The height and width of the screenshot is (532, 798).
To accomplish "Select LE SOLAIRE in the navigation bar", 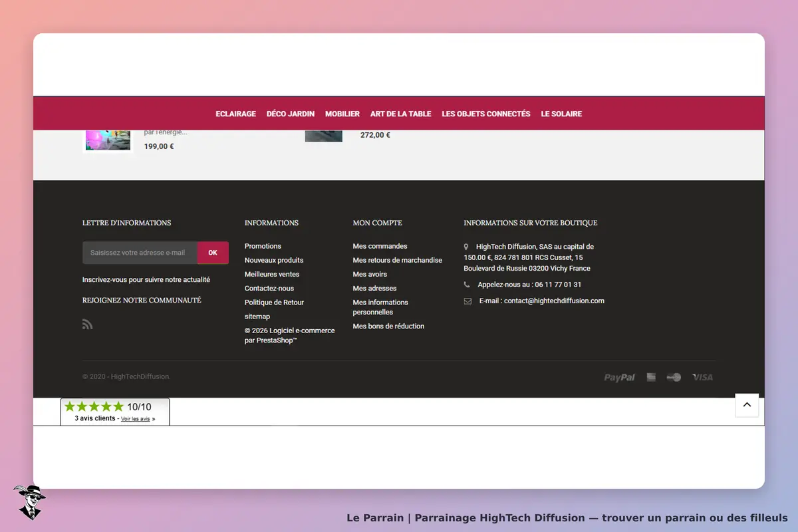I will [x=561, y=114].
